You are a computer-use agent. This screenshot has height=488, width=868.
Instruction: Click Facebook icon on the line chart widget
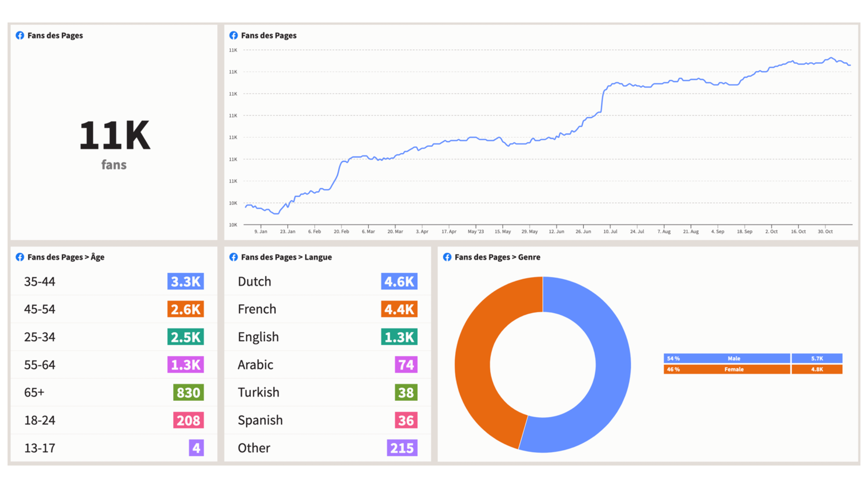[x=233, y=35]
